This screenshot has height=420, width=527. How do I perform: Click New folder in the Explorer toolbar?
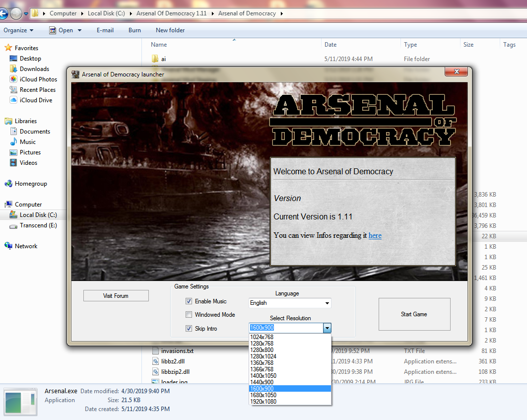(170, 30)
